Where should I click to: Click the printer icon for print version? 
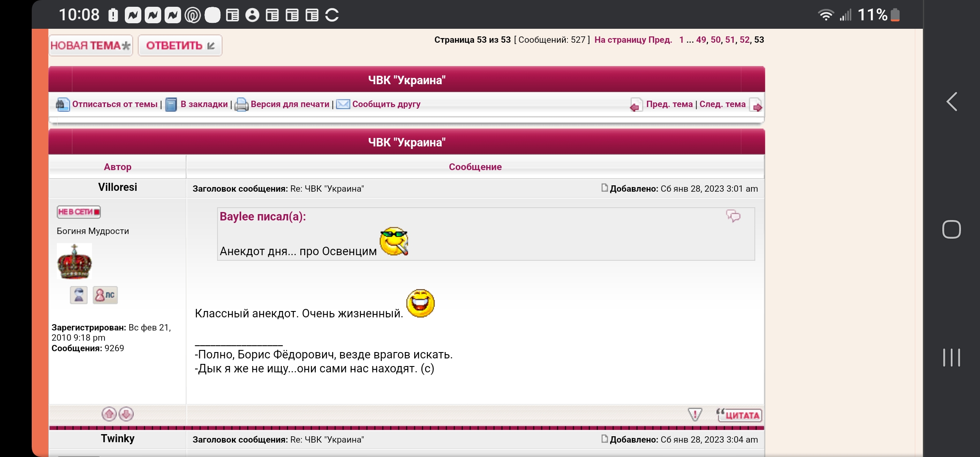pyautogui.click(x=241, y=104)
